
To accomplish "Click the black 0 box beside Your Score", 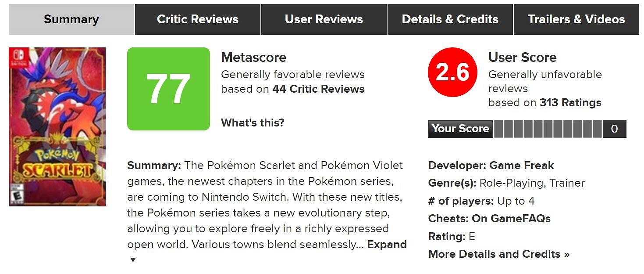I will pos(614,129).
